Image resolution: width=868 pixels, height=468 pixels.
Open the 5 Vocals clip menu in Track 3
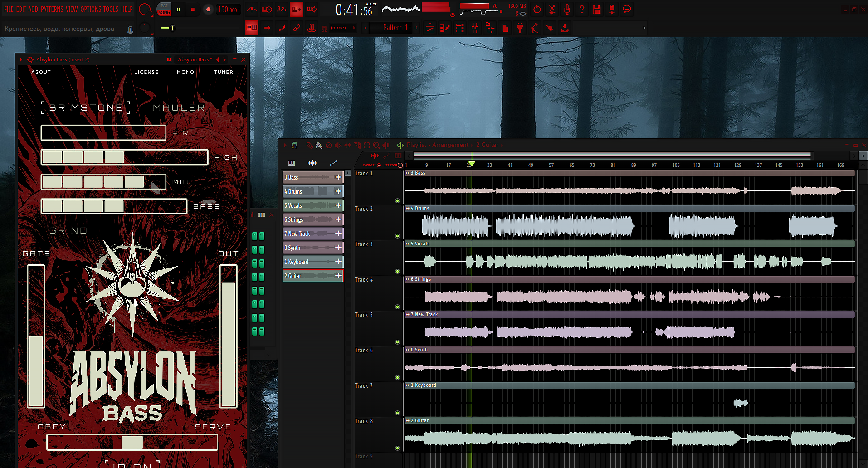coord(407,244)
